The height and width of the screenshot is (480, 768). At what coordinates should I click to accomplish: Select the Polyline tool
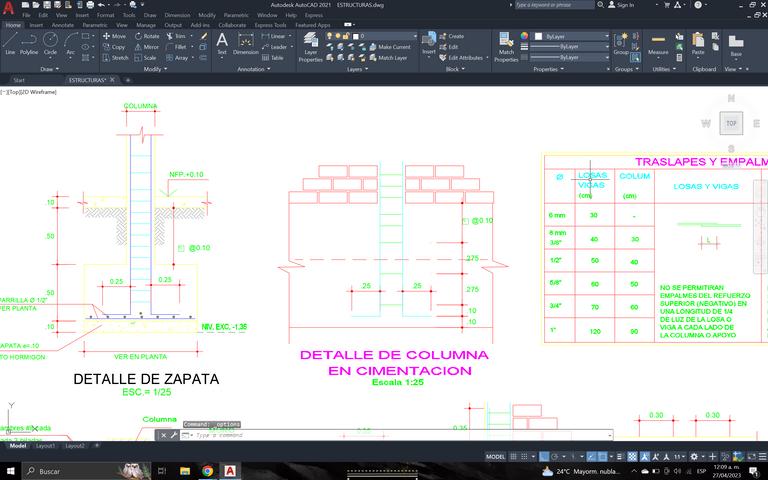click(x=29, y=43)
